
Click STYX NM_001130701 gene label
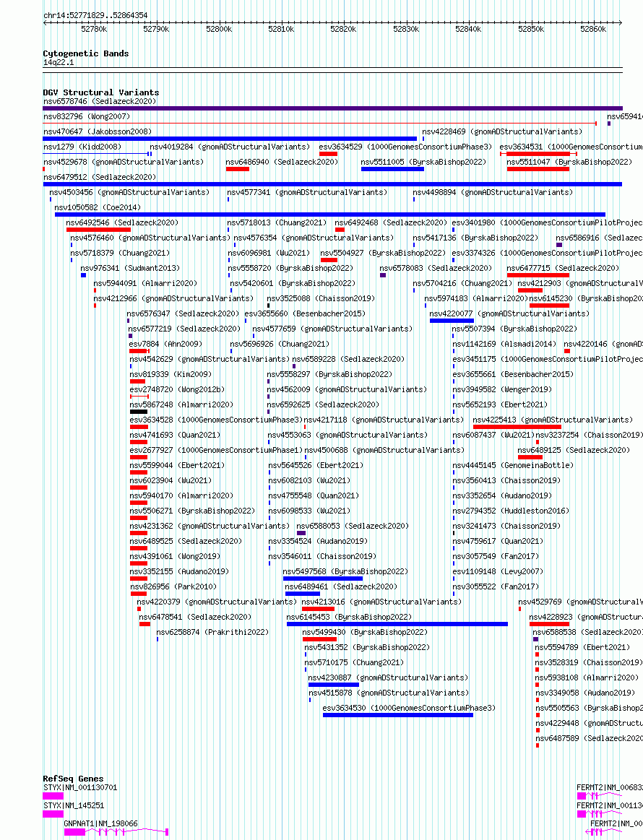80,787
